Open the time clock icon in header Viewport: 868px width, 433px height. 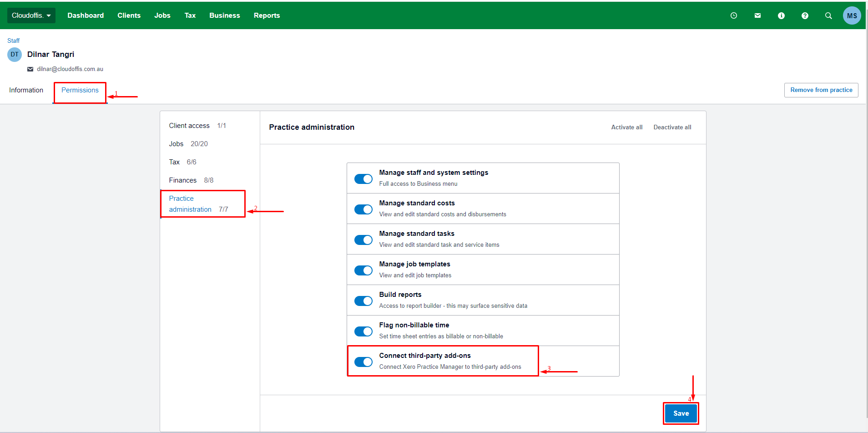[x=734, y=15]
